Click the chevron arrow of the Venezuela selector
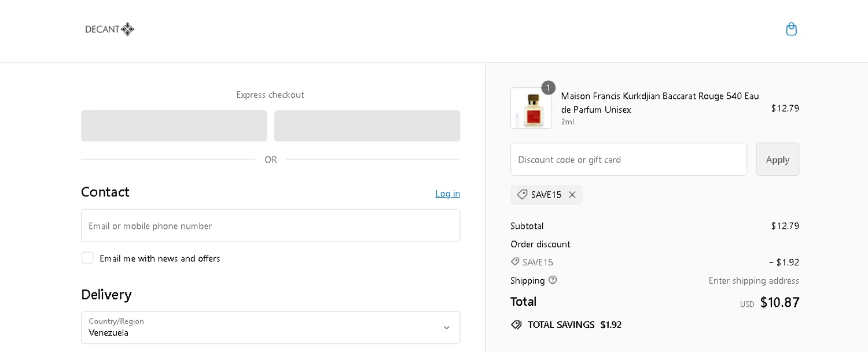The image size is (868, 352). tap(446, 328)
